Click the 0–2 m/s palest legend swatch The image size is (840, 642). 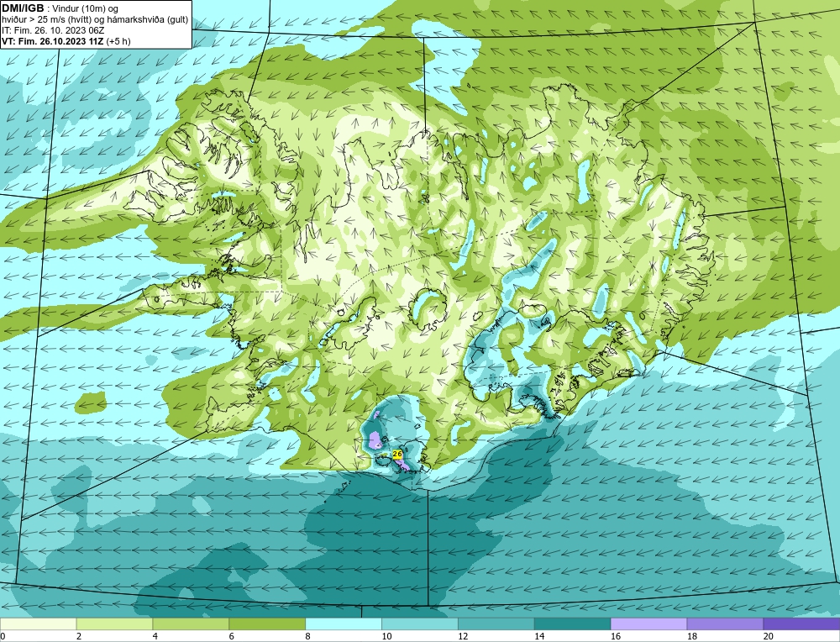click(x=38, y=624)
